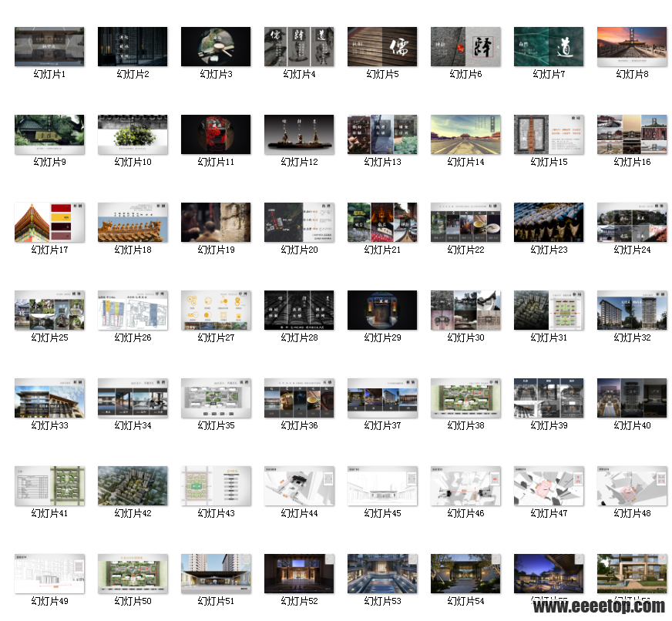The image size is (672, 621).
Task: Select the tower buildings slide 幻灯片32
Action: pos(632,310)
